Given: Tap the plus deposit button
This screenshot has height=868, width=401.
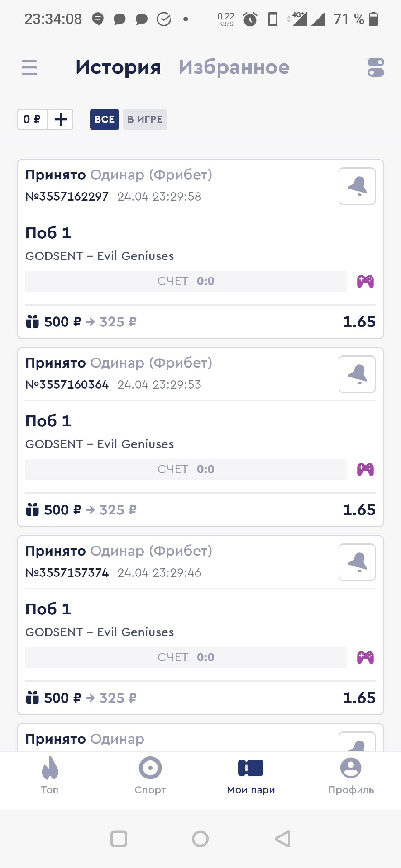Looking at the screenshot, I should pos(61,119).
